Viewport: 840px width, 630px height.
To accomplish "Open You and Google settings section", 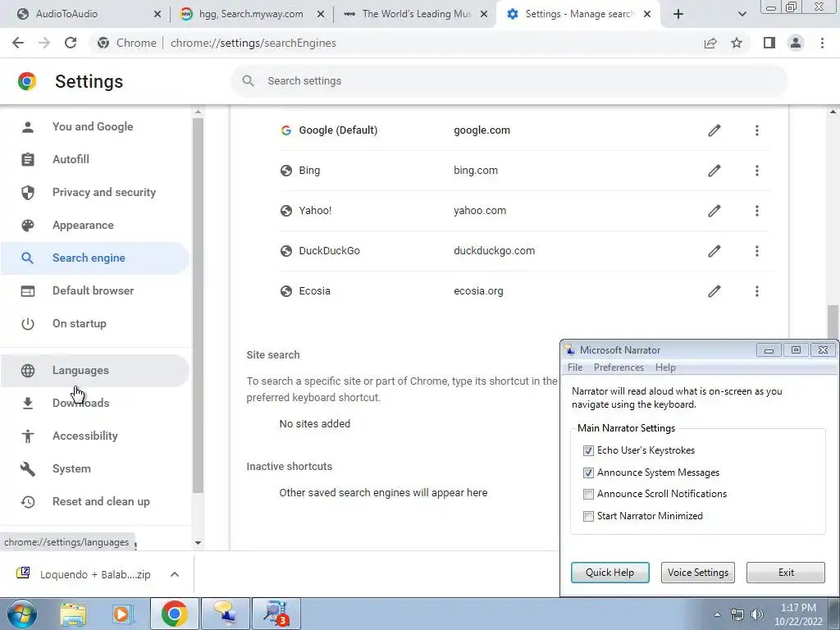I will click(x=95, y=127).
